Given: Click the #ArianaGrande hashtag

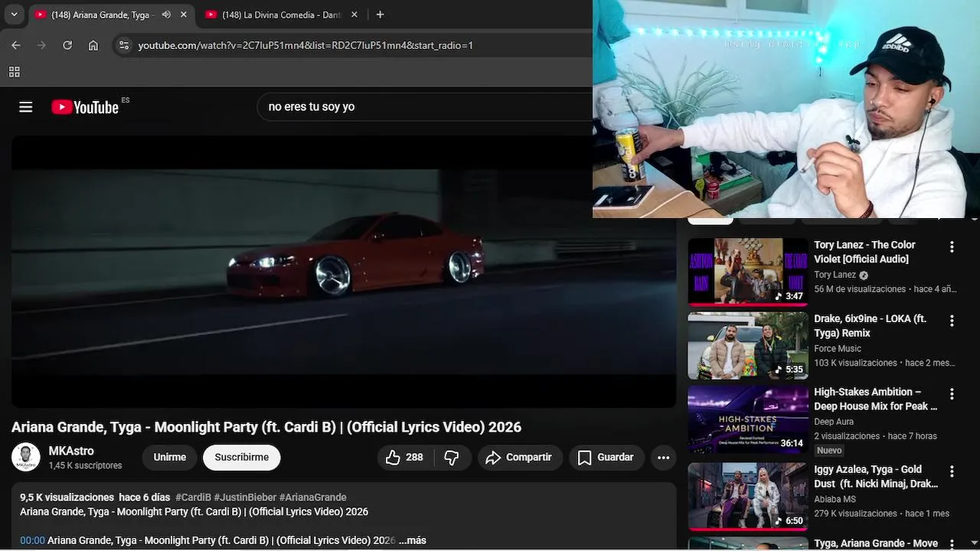Looking at the screenshot, I should 312,497.
